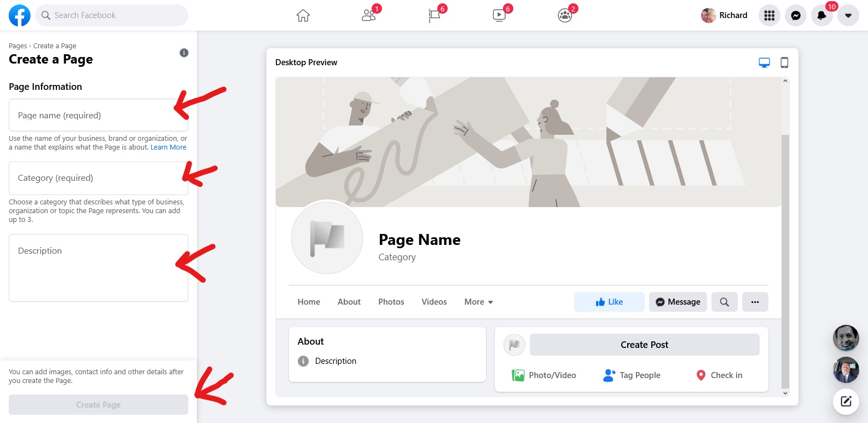Click the Check in option

click(x=719, y=375)
